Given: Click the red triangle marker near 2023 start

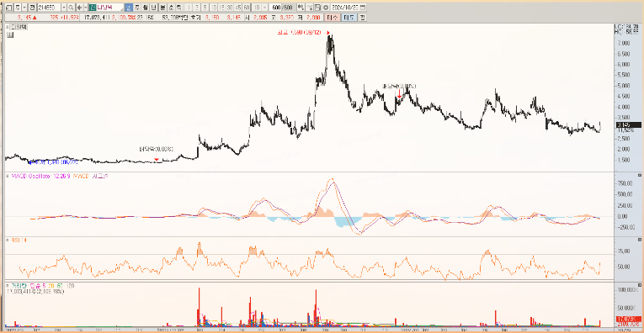Looking at the screenshot, I should (x=156, y=159).
